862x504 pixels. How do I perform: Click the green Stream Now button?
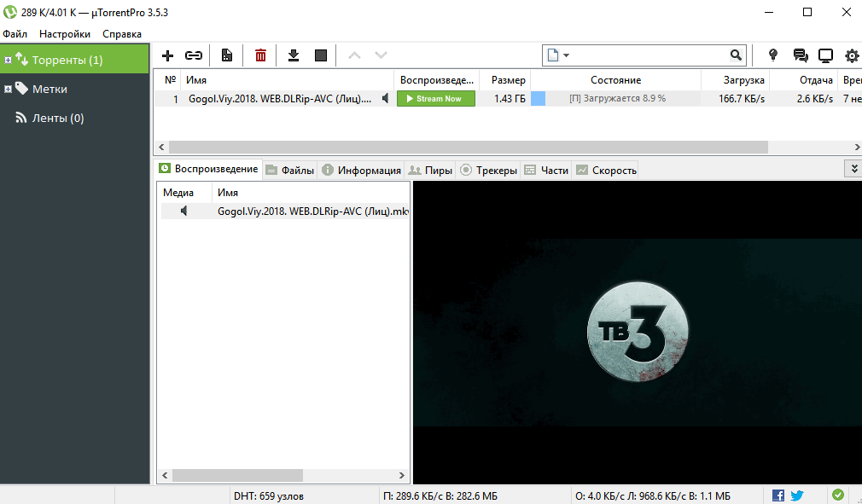(436, 99)
